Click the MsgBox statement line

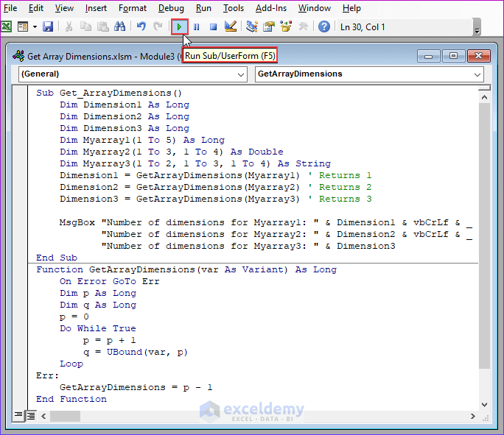pos(265,222)
